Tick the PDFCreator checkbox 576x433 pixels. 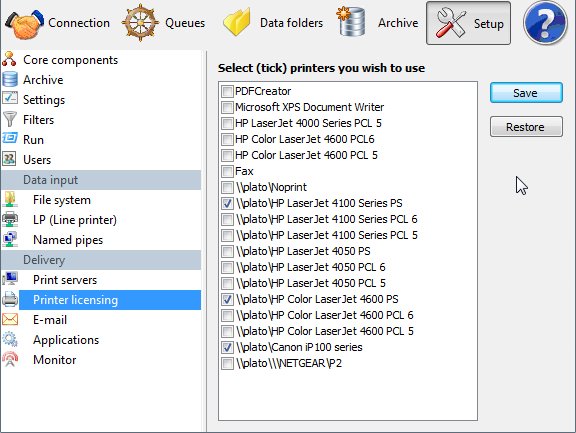227,91
